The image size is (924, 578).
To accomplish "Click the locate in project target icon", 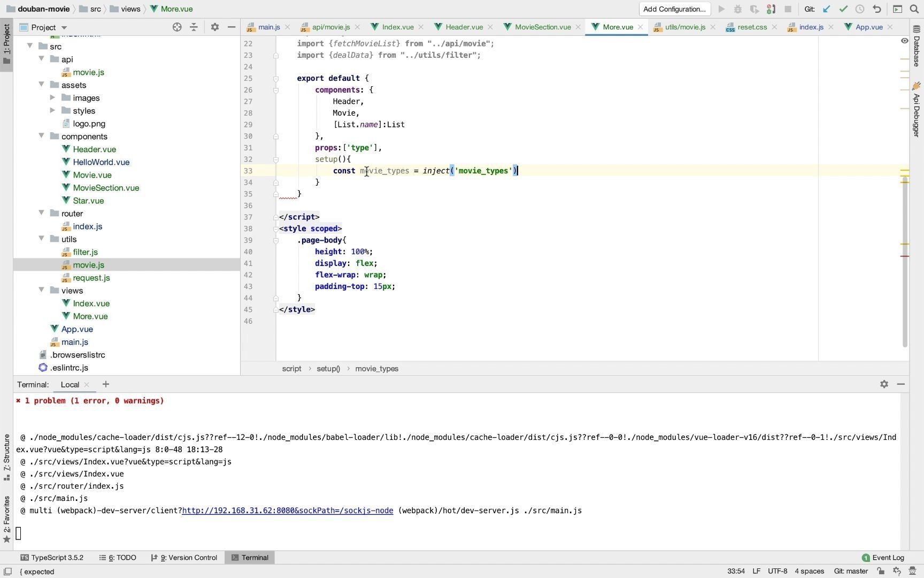I will [177, 27].
